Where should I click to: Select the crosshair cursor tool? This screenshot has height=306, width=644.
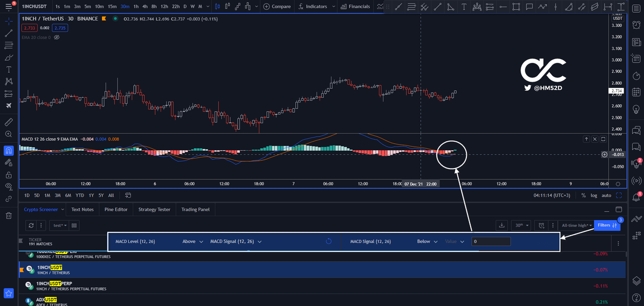[x=9, y=21]
